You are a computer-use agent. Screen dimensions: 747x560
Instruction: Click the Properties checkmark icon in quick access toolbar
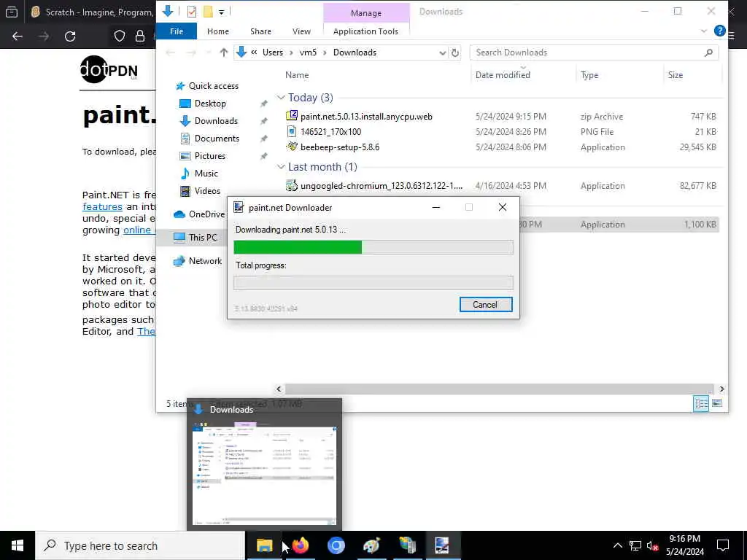(192, 12)
